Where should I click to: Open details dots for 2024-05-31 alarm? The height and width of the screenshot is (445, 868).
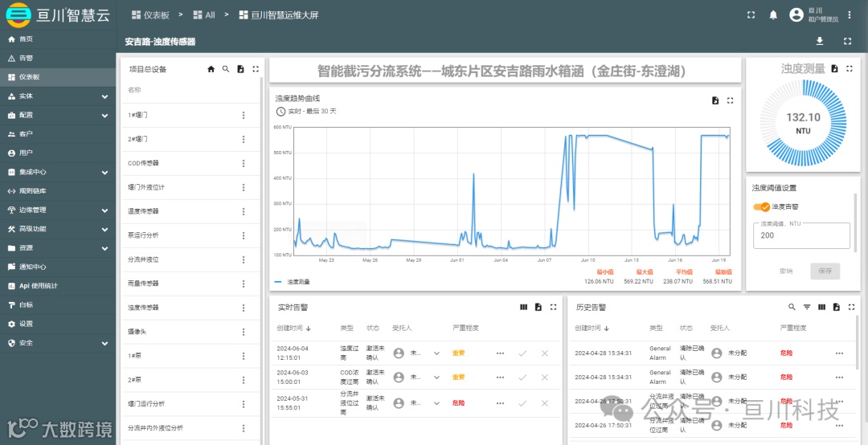coord(501,403)
